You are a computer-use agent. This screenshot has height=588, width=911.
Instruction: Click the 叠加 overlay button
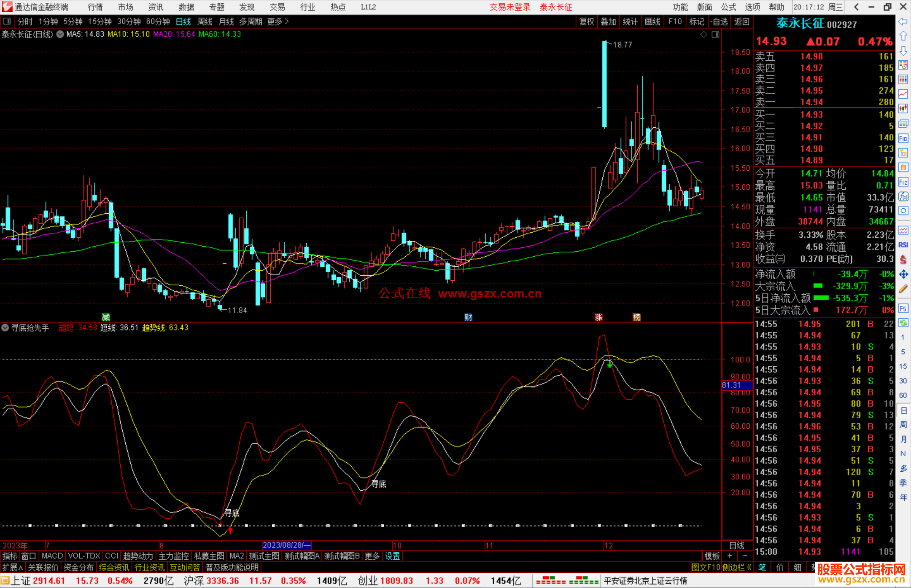[609, 21]
